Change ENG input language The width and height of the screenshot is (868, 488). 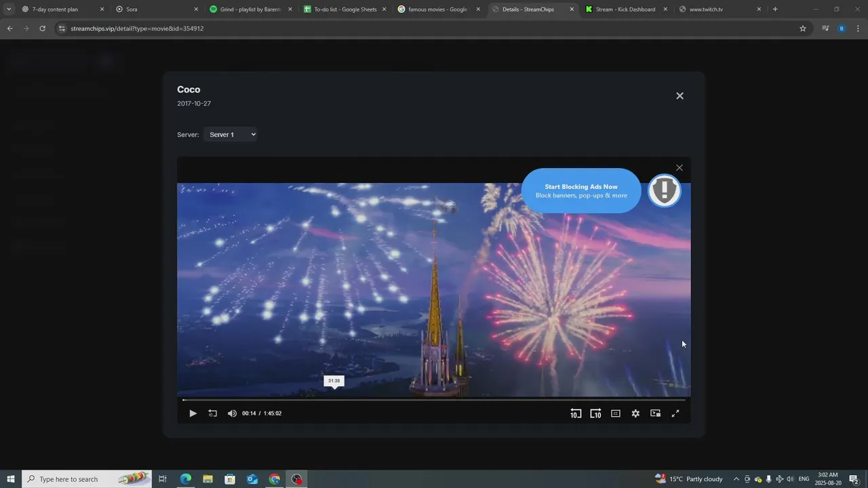click(804, 479)
